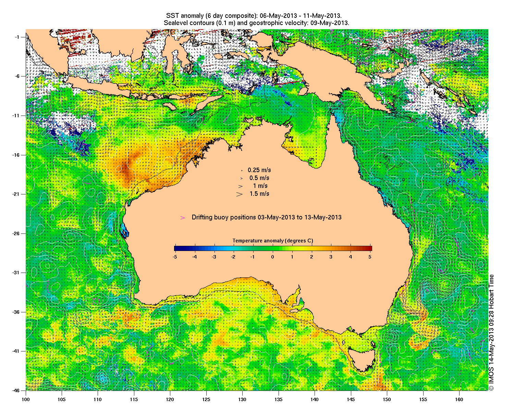Viewport: 514px width, 420px height.
Task: Click the longitude axis label '110'
Action: click(x=98, y=399)
